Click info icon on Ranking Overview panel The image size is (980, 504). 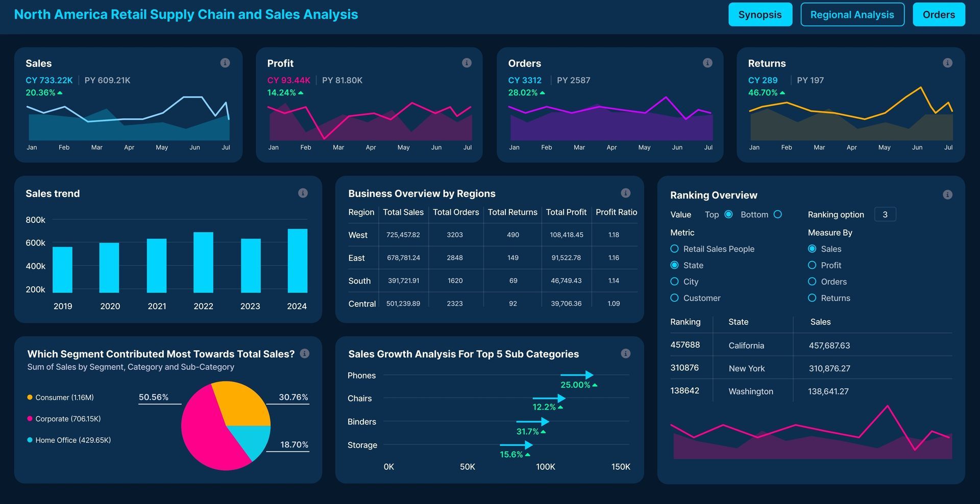[947, 194]
